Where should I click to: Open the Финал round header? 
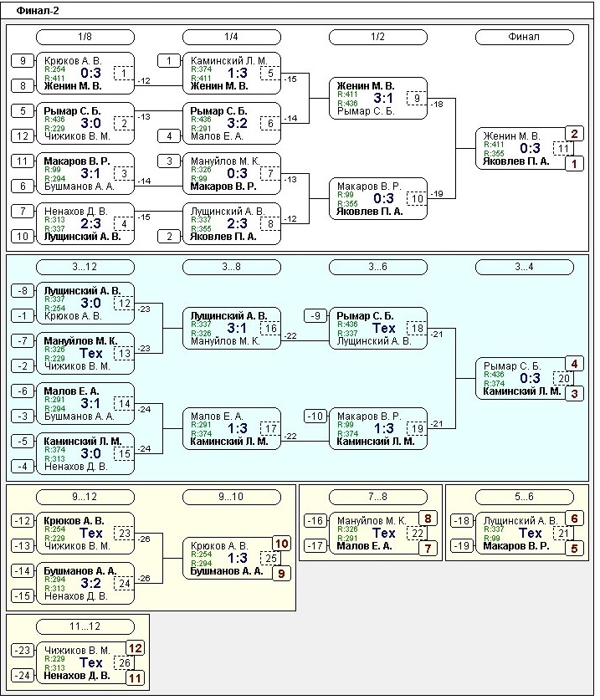click(524, 37)
